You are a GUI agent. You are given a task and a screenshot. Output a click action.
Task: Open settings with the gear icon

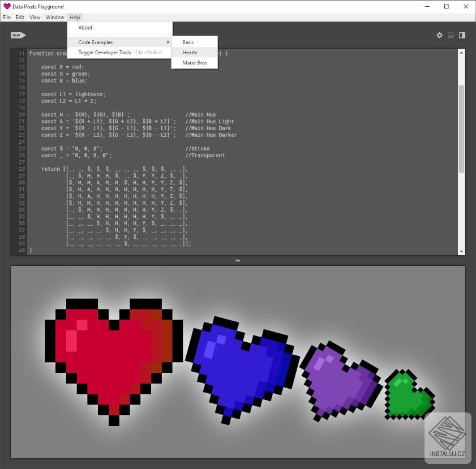tap(439, 36)
